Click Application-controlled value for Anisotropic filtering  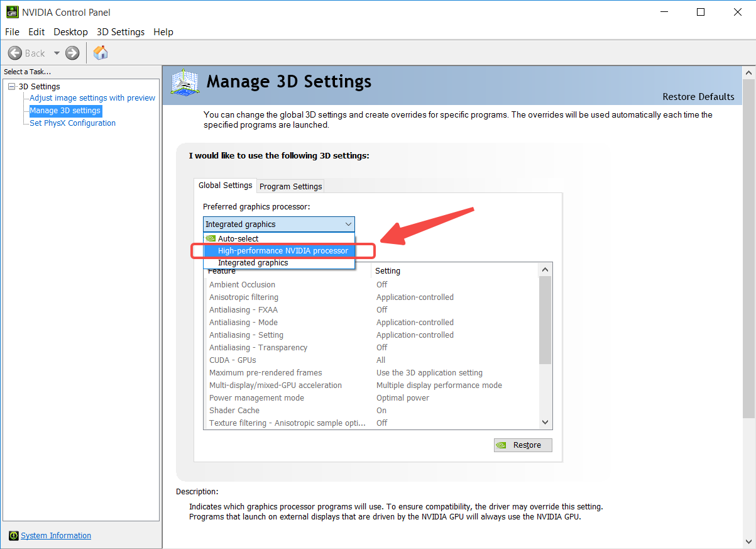415,297
